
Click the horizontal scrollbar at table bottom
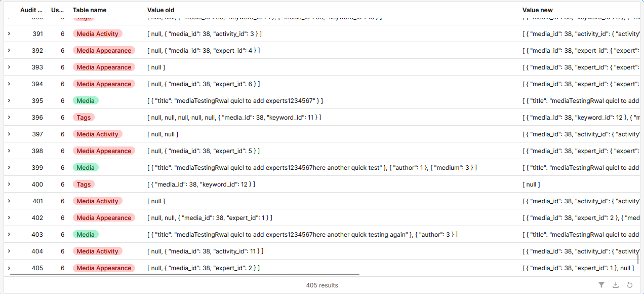point(185,274)
